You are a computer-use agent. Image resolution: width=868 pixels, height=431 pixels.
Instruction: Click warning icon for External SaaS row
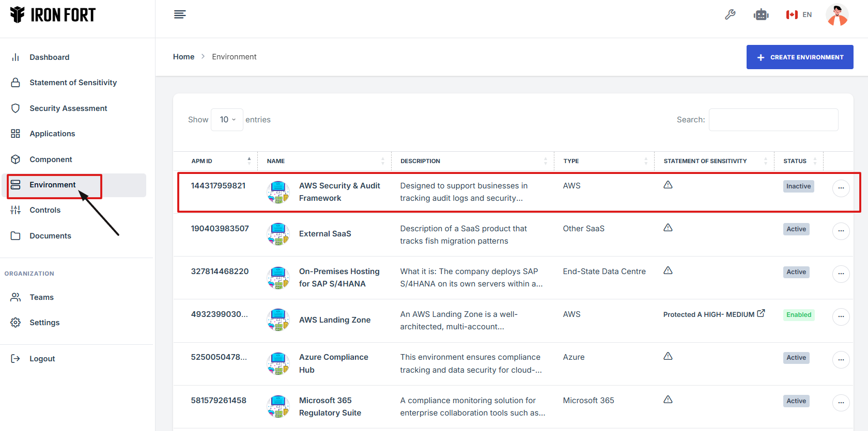click(668, 228)
